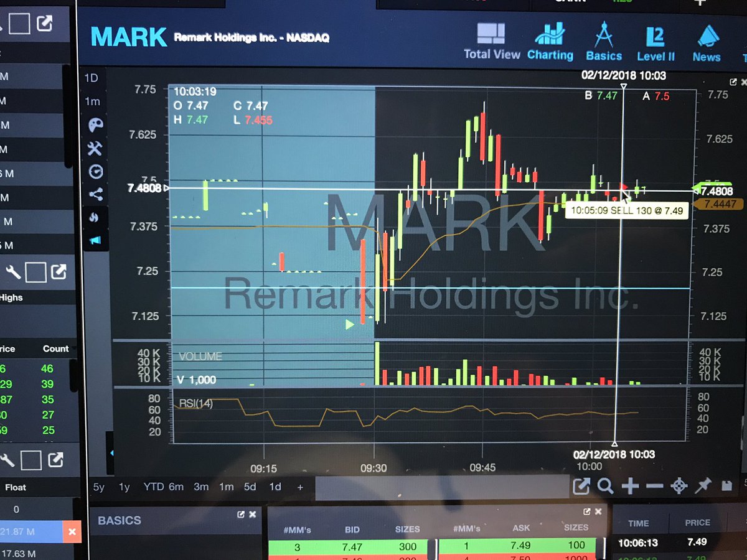747x560 pixels.
Task: Open the Level II section
Action: [x=655, y=44]
